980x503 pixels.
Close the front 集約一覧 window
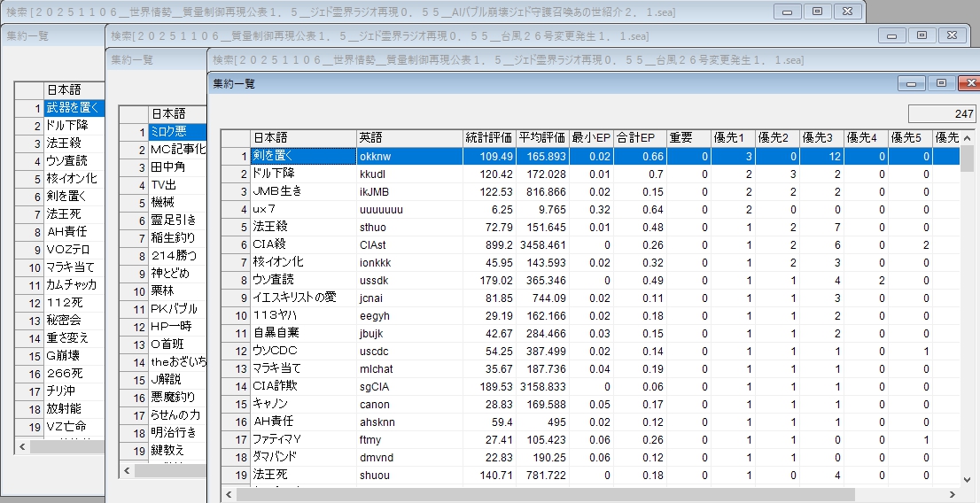(x=968, y=83)
